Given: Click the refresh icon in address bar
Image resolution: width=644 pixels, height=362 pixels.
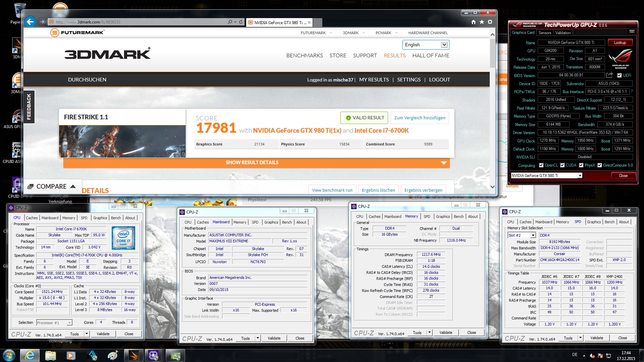Looking at the screenshot, I should click(241, 22).
